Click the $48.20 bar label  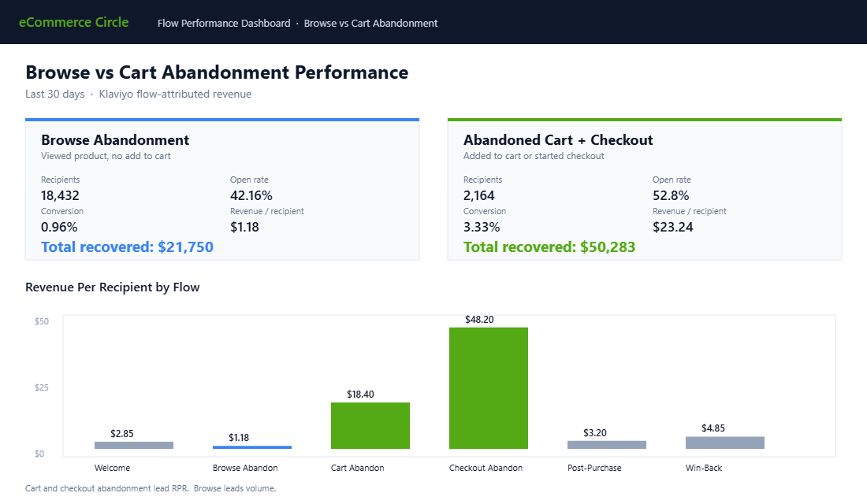tap(479, 320)
